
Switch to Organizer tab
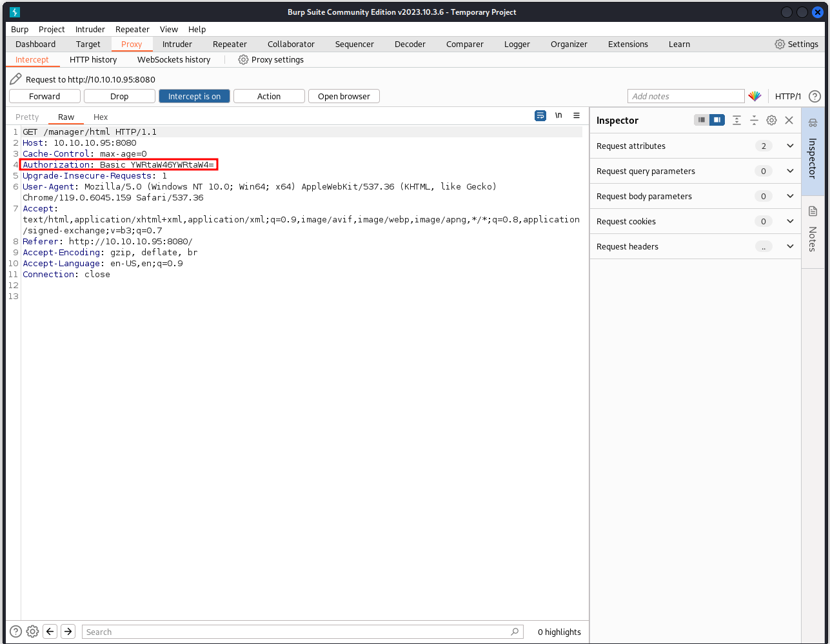(569, 44)
